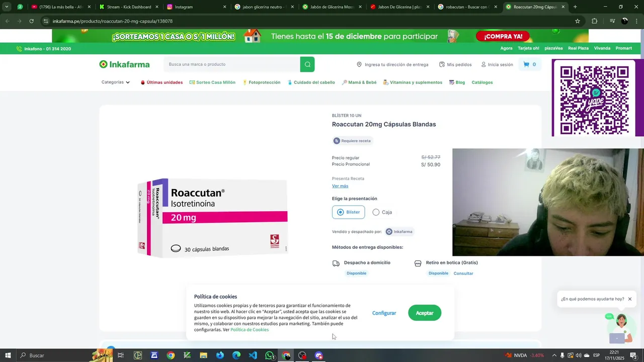This screenshot has width=644, height=362.
Task: Click the volume speaker tray icon
Action: 578,355
